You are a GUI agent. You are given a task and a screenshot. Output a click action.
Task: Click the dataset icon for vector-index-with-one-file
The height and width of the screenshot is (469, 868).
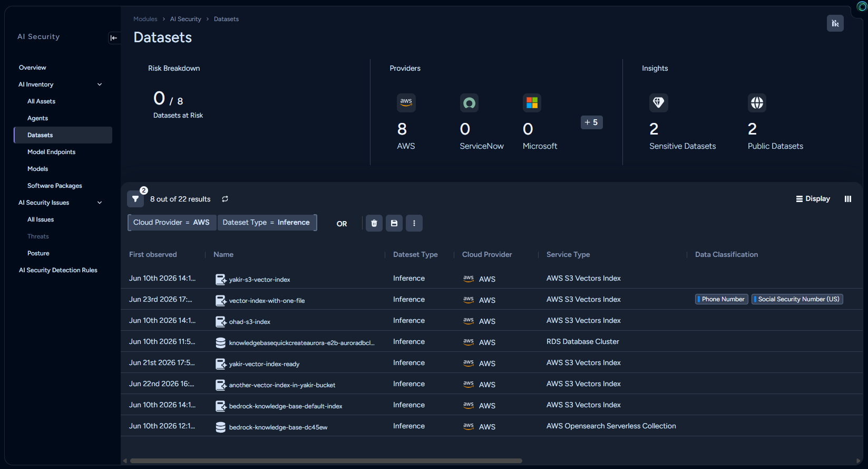point(221,301)
